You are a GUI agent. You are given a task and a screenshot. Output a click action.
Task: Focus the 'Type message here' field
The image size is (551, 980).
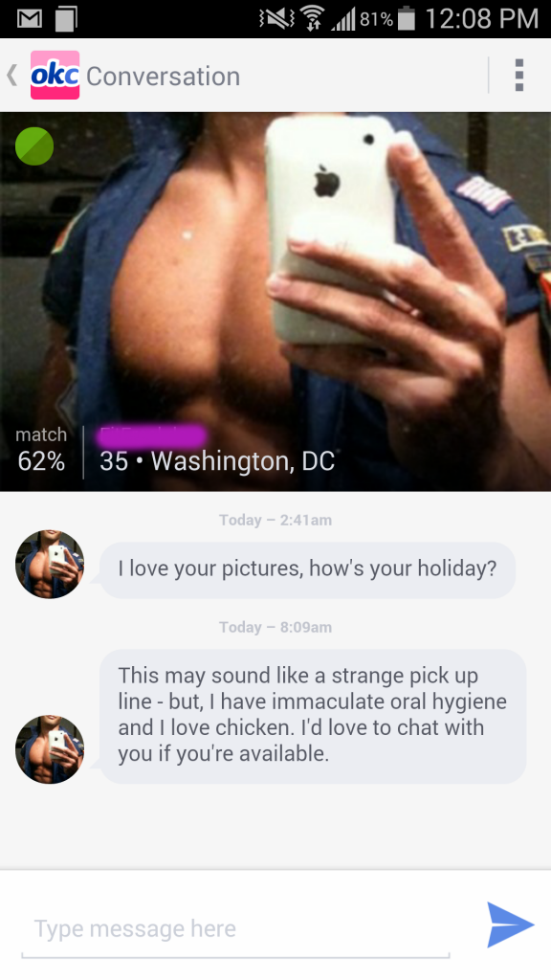pyautogui.click(x=235, y=929)
